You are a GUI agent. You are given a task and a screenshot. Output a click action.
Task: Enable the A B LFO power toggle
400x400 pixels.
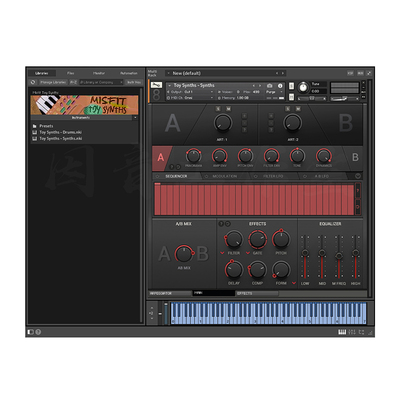[305, 176]
